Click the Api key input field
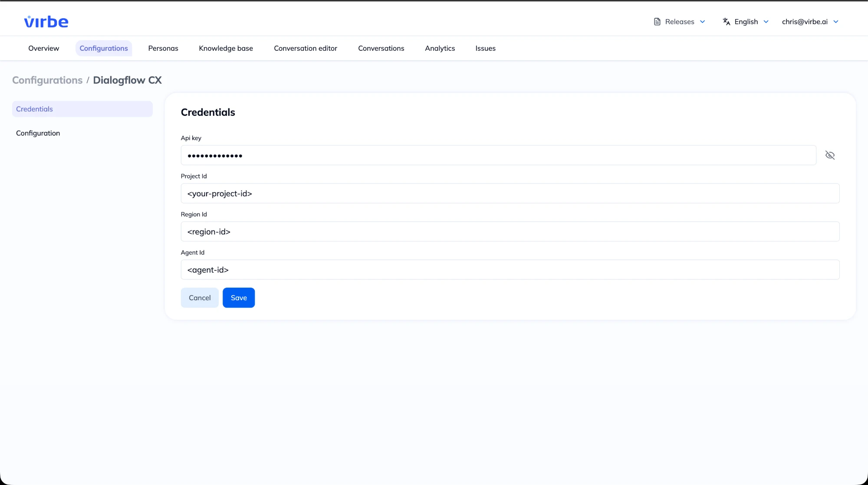This screenshot has height=485, width=868. tap(498, 155)
